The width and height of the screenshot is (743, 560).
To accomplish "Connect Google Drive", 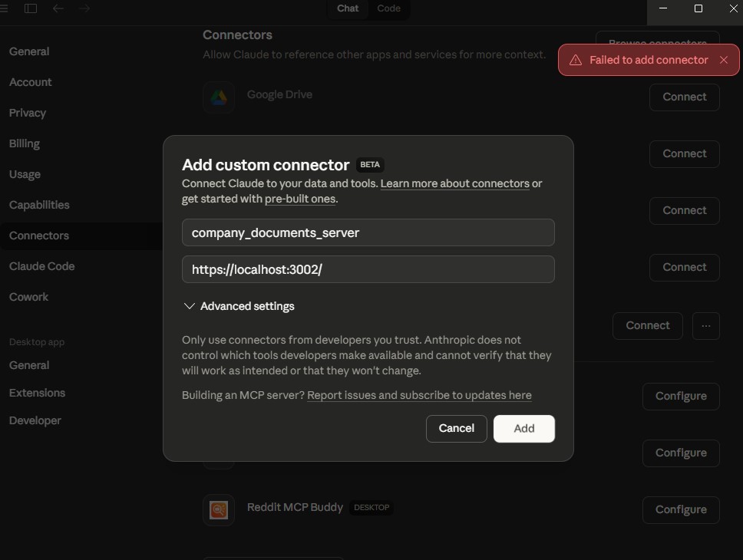I will point(684,97).
